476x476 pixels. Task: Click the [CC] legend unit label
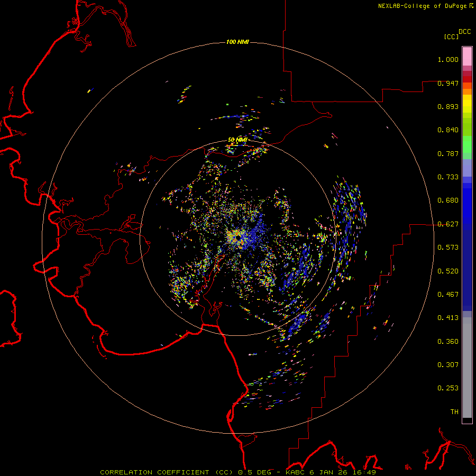tap(452, 36)
